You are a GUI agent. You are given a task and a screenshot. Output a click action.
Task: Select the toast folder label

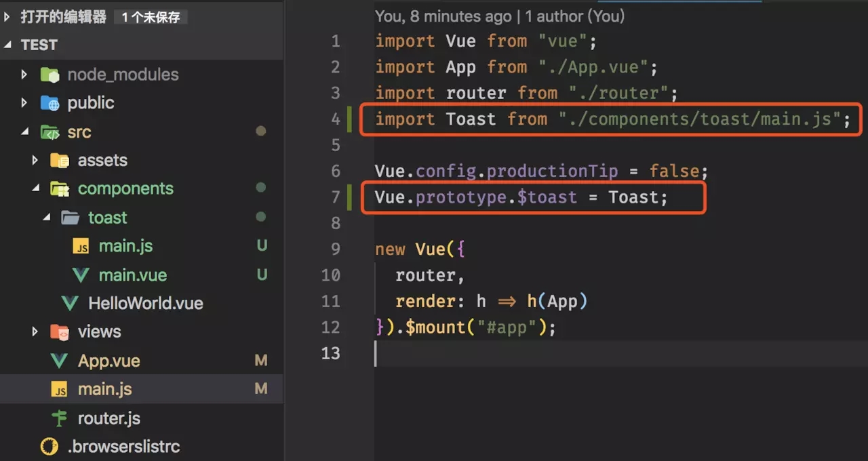107,218
